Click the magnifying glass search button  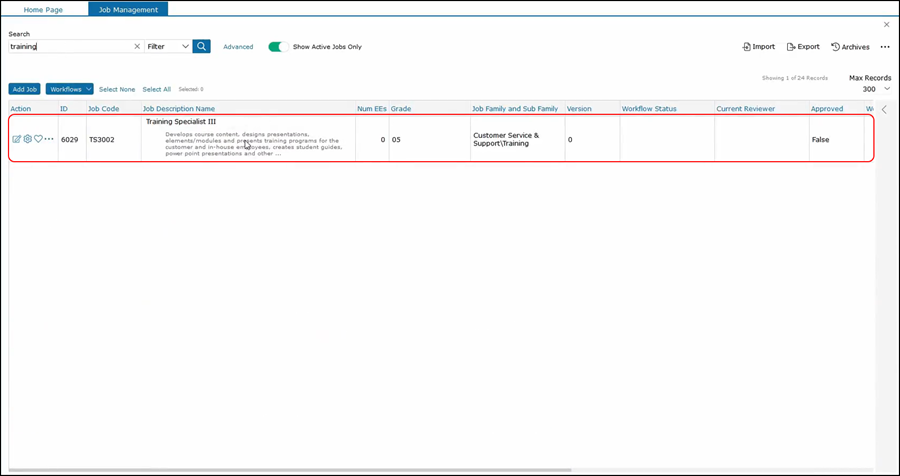point(201,46)
